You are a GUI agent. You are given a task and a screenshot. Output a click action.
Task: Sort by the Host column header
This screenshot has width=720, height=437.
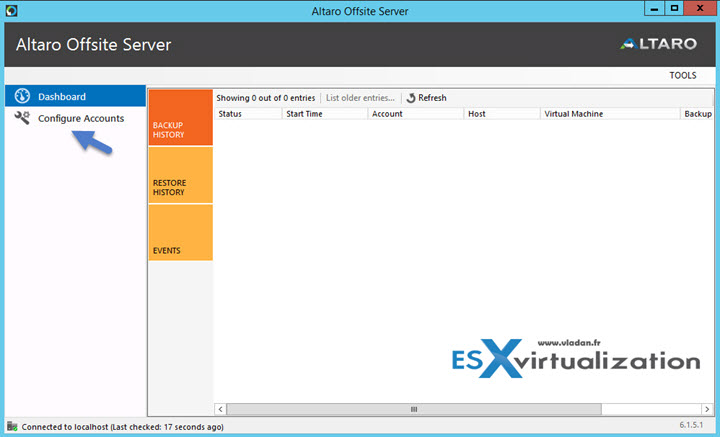pyautogui.click(x=502, y=114)
